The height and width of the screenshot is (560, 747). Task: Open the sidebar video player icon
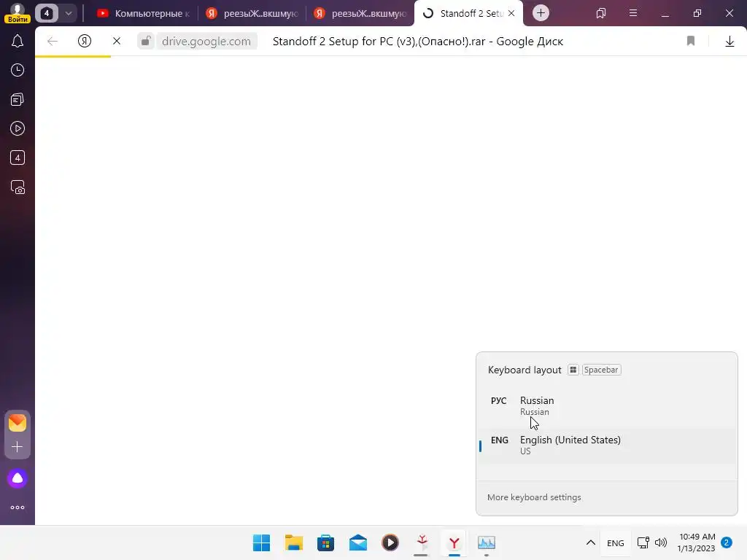click(18, 128)
